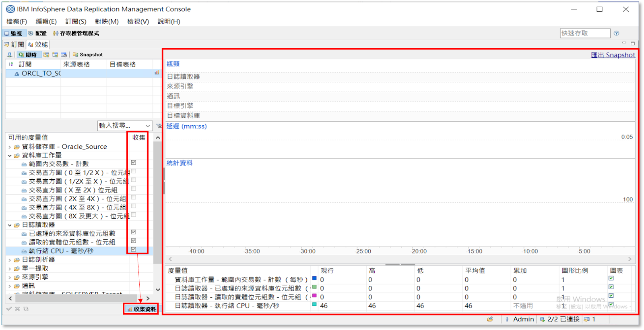
Task: Expand the 通訊 tree node
Action: coord(10,286)
